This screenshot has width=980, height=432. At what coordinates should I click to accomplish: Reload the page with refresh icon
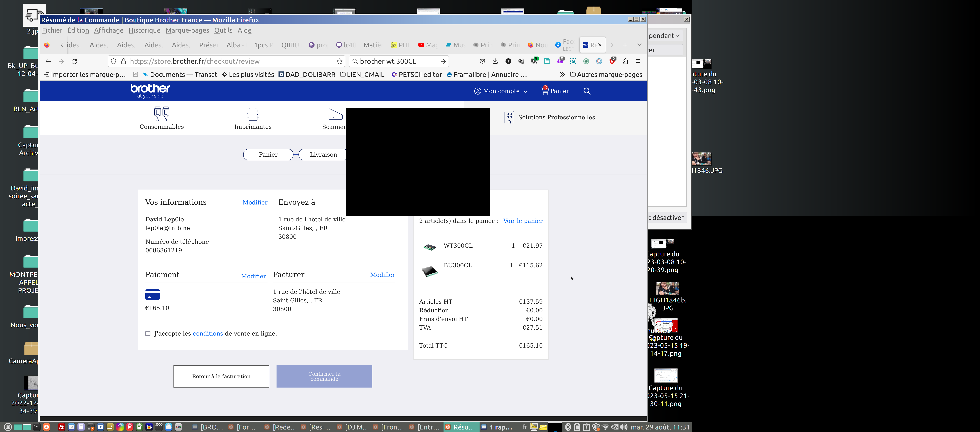(75, 61)
